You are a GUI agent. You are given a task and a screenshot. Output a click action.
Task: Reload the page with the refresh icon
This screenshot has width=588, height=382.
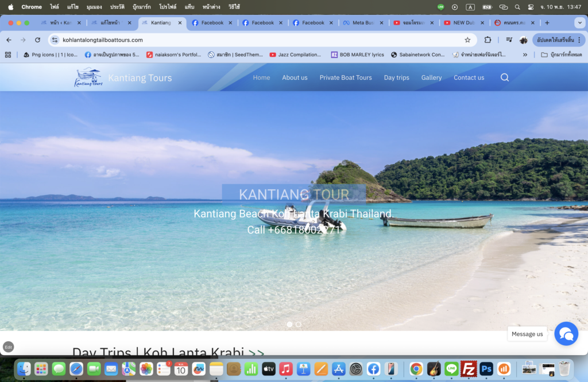click(38, 40)
